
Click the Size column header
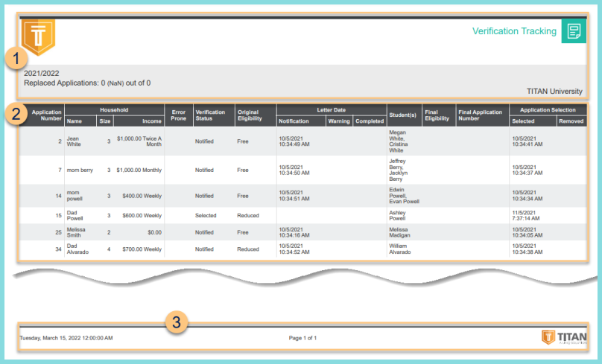pyautogui.click(x=105, y=121)
